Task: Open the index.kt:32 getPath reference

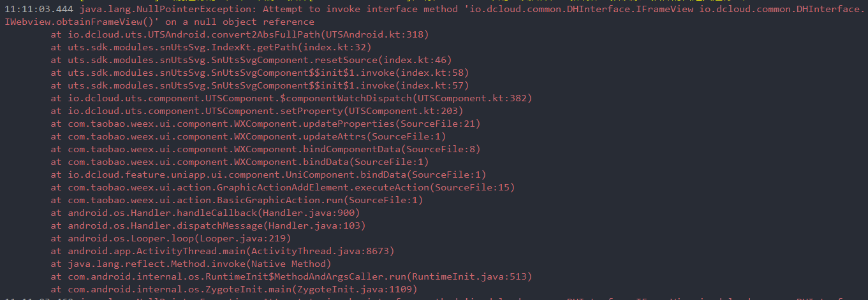Action: coord(334,47)
